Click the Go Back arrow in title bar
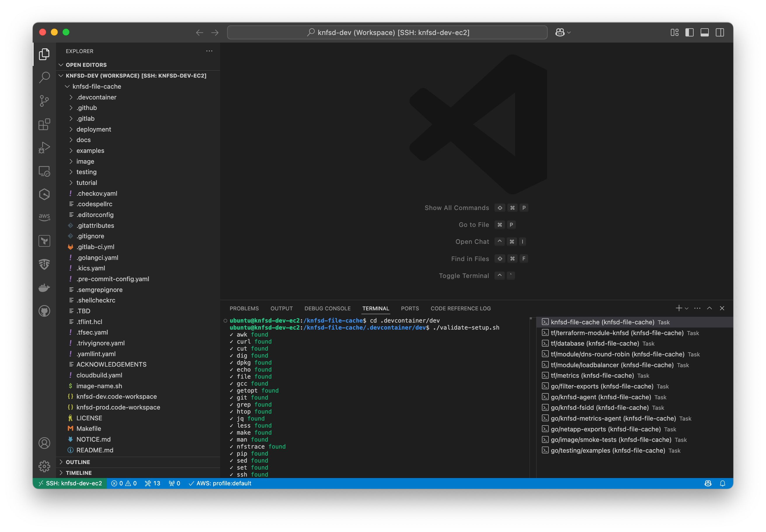This screenshot has width=766, height=532. (x=199, y=32)
